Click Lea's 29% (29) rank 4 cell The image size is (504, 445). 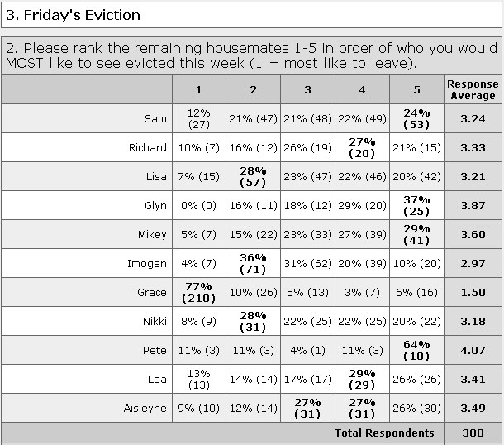(x=362, y=379)
